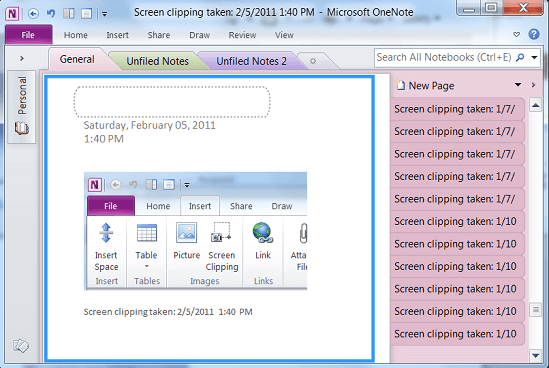Viewport: 549px width, 368px height.
Task: Click the page list scroll up arrow
Action: pyautogui.click(x=535, y=105)
